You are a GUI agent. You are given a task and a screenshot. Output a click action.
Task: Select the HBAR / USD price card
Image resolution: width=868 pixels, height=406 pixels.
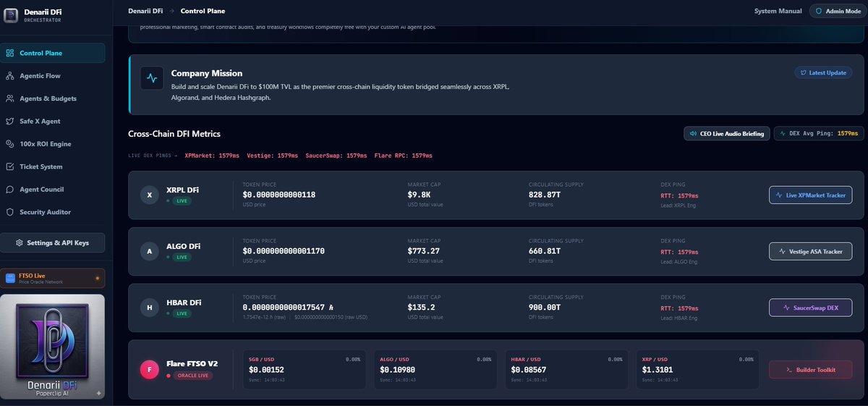(569, 370)
